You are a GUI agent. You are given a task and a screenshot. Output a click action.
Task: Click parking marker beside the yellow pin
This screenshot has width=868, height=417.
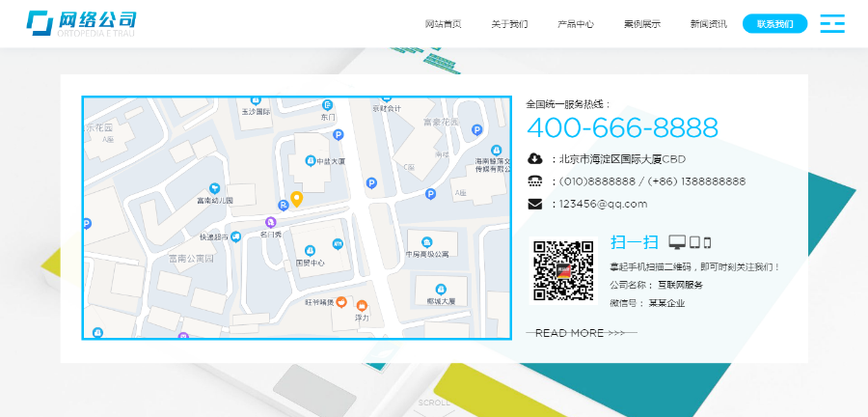tap(283, 206)
